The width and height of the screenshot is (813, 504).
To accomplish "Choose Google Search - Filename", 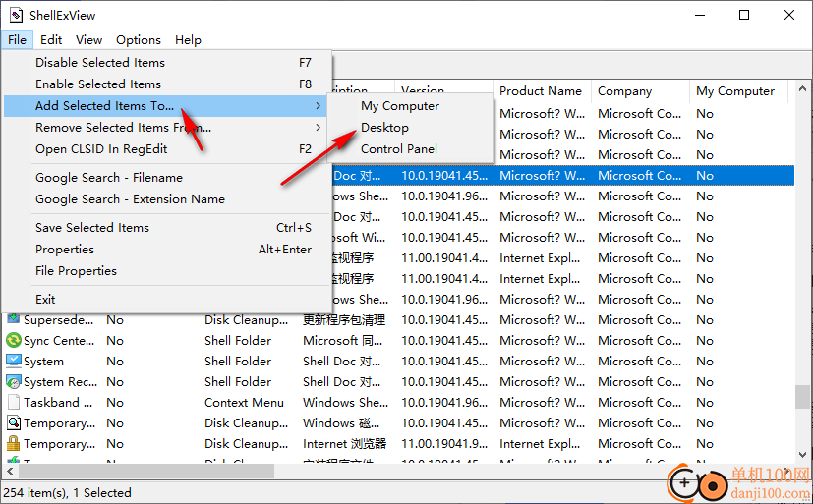I will pyautogui.click(x=167, y=178).
